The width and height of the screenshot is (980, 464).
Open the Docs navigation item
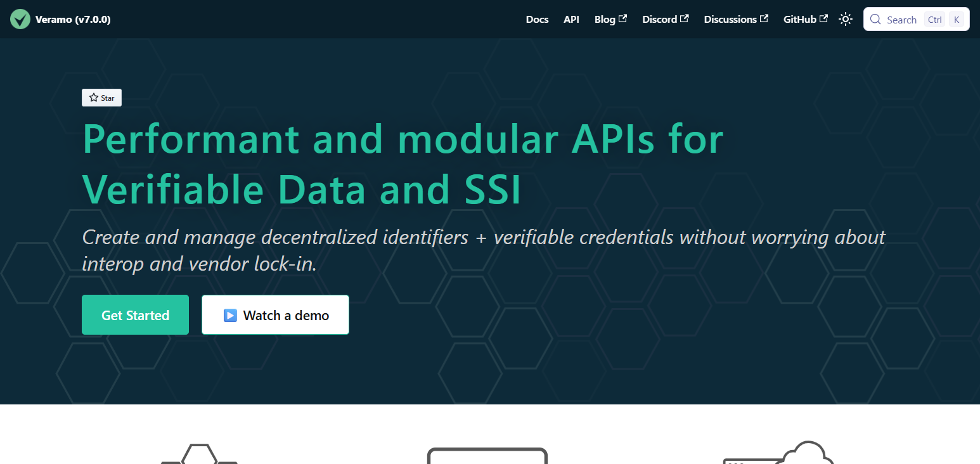537,19
